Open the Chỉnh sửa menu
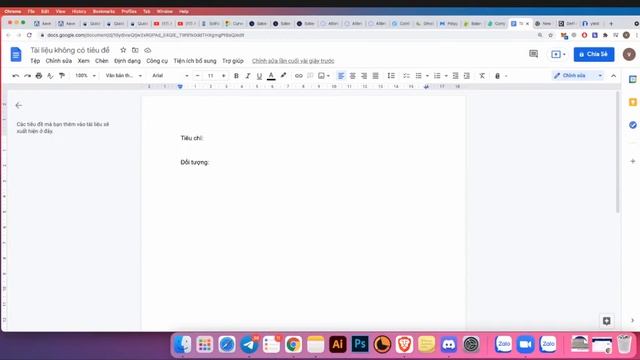This screenshot has width=640, height=360. pos(59,61)
